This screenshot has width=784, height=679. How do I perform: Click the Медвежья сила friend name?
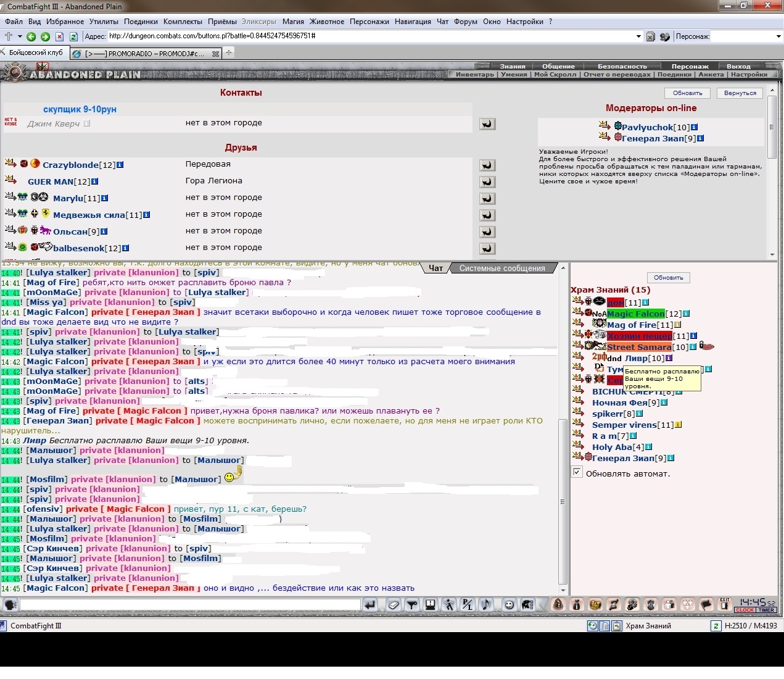click(x=89, y=215)
